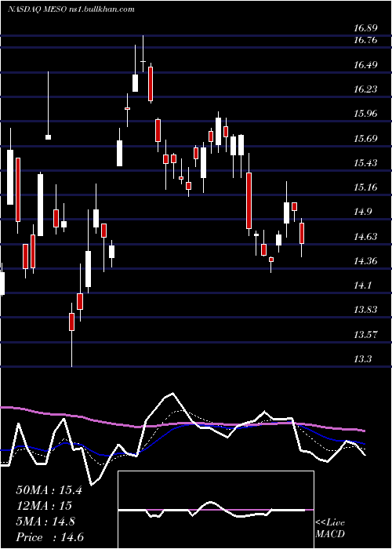392x549 pixels.
Task: Click the 12MA : 15 reading
Action: [44, 506]
